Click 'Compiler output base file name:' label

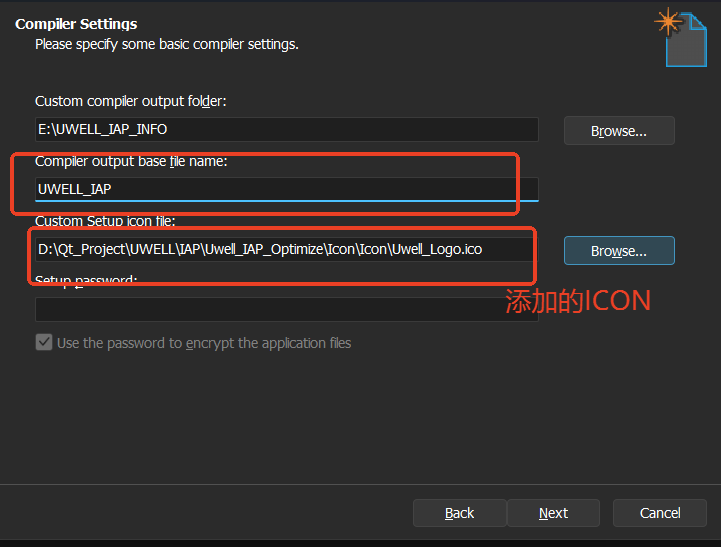[x=131, y=161]
